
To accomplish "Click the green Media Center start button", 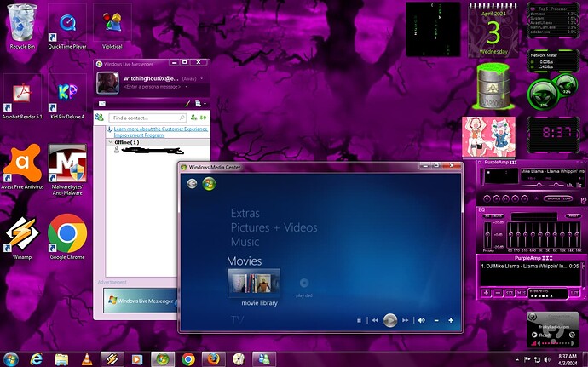I will (x=209, y=183).
